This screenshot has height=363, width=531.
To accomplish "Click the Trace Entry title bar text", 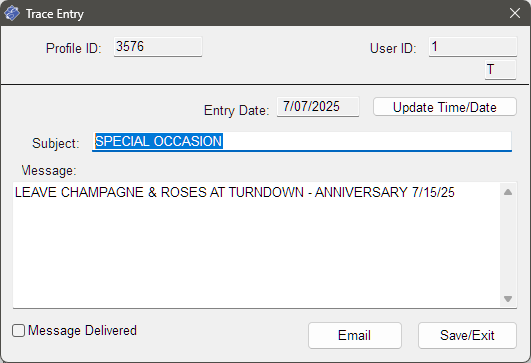I will [55, 14].
